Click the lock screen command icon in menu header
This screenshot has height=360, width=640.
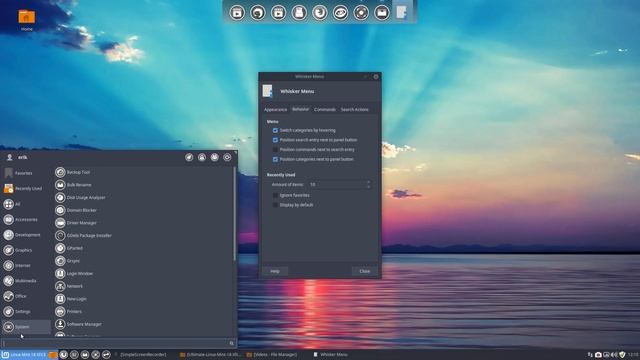point(202,157)
